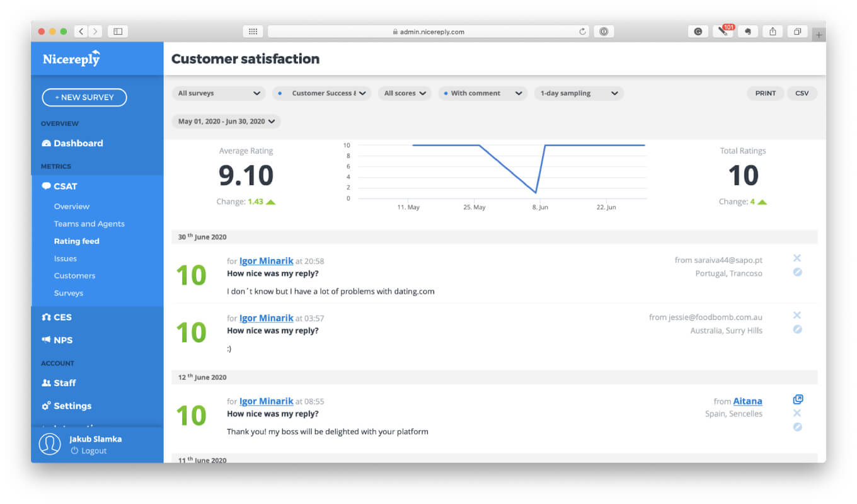Go back in Safari history
Viewport: 857px width, 504px height.
(81, 31)
